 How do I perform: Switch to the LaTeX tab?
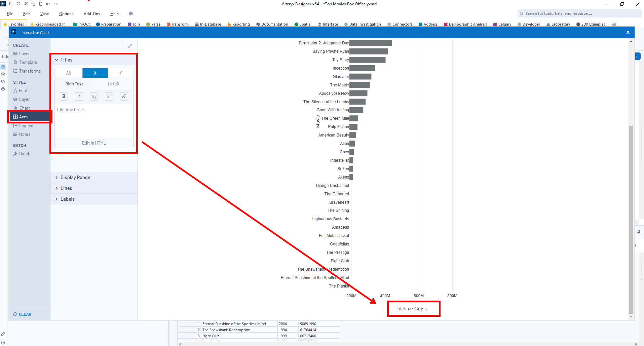pos(114,84)
